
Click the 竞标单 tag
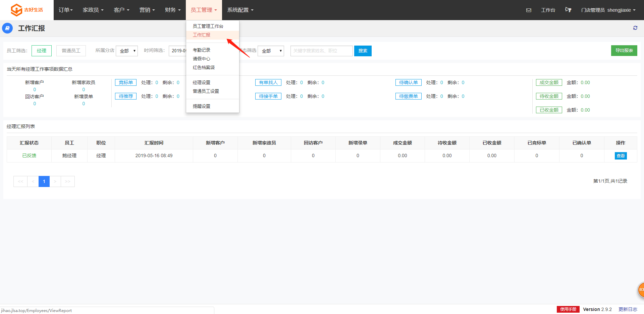click(126, 82)
